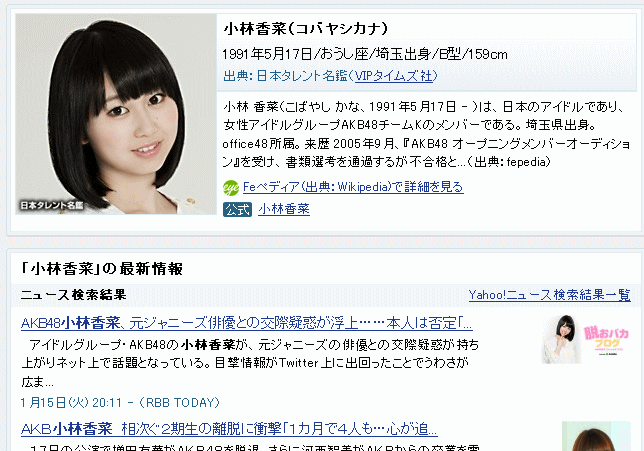This screenshot has width=644, height=451.
Task: Click the first news article snippet text
Action: pyautogui.click(x=250, y=363)
